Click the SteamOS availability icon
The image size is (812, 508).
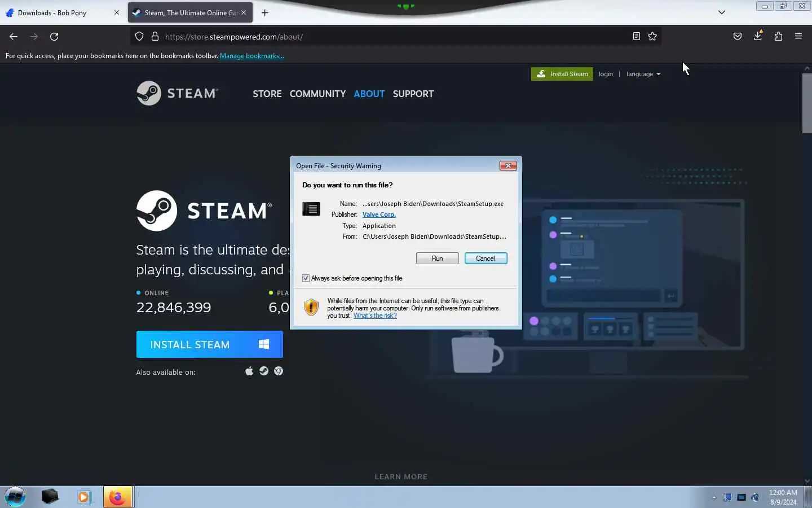(264, 371)
